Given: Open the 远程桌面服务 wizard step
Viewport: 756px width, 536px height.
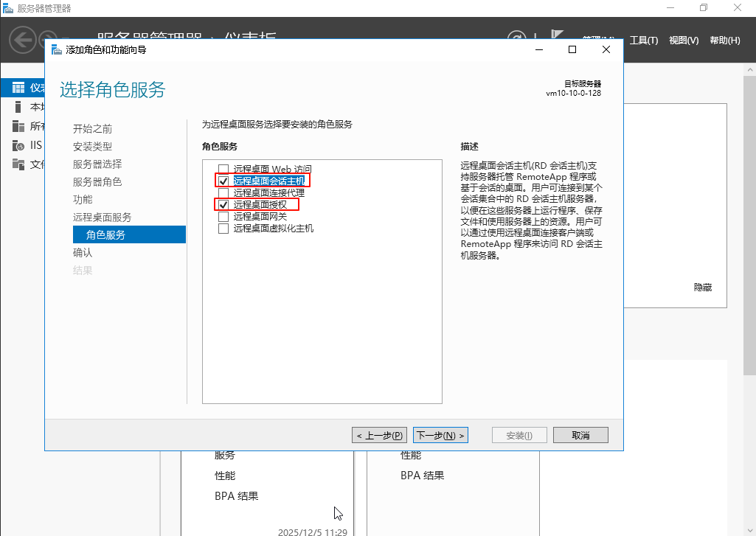Looking at the screenshot, I should pyautogui.click(x=103, y=217).
